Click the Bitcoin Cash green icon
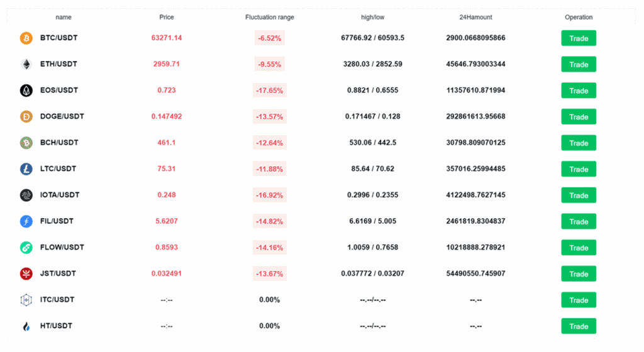The width and height of the screenshot is (644, 352). coord(26,143)
